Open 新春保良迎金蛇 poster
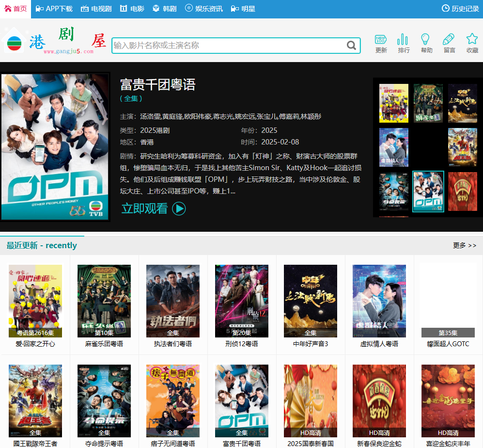This screenshot has height=448, width=483. (x=379, y=401)
